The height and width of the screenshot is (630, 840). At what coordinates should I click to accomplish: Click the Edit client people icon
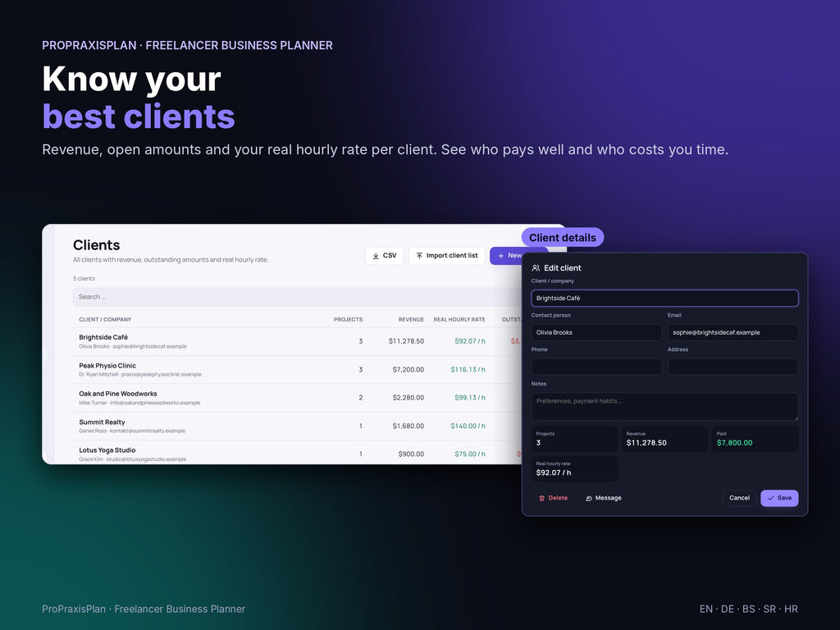click(536, 268)
